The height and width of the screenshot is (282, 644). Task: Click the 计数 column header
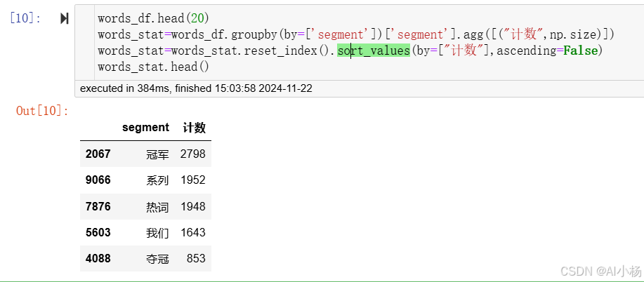(x=195, y=128)
